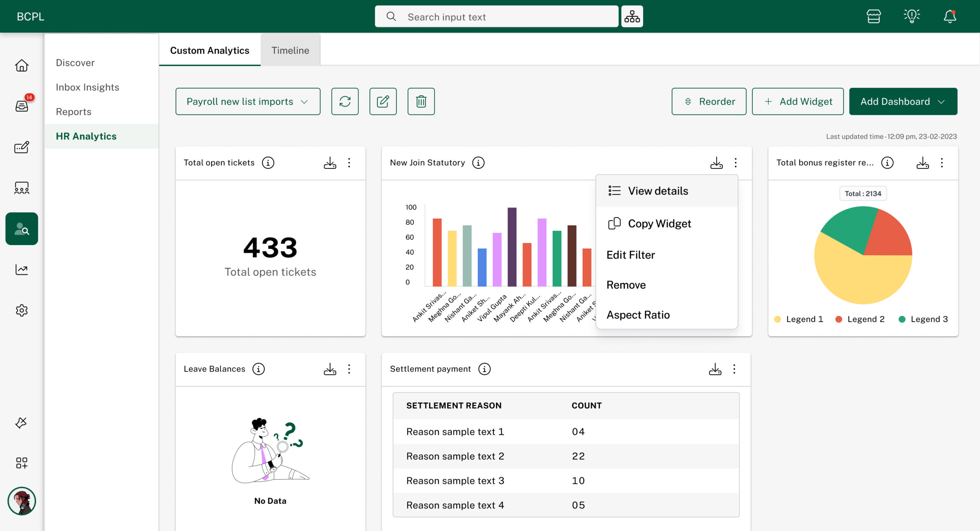Click the download icon on New Join Statutory
Image resolution: width=980 pixels, height=531 pixels.
pyautogui.click(x=717, y=162)
